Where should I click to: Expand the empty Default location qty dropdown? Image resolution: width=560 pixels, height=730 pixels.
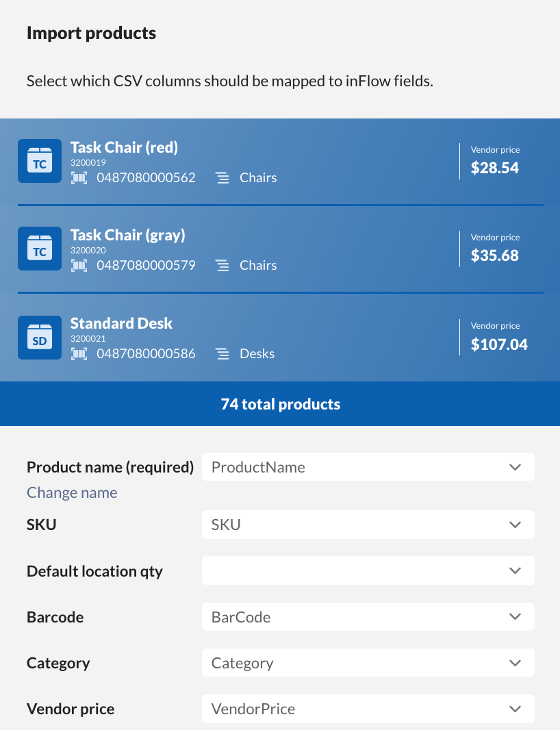click(368, 570)
